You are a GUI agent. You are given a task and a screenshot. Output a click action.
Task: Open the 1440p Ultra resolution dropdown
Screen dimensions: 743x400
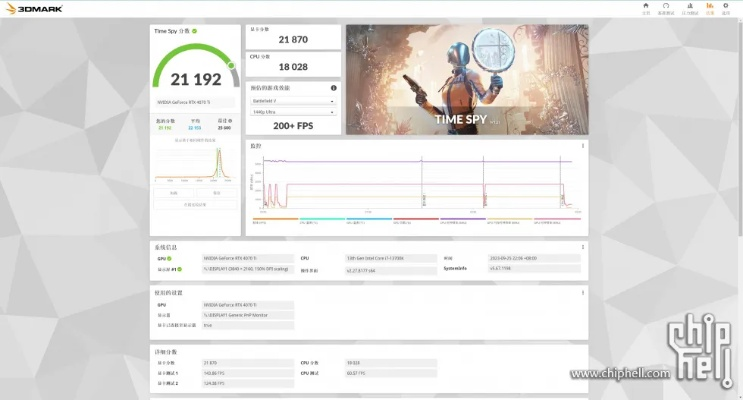click(x=292, y=112)
